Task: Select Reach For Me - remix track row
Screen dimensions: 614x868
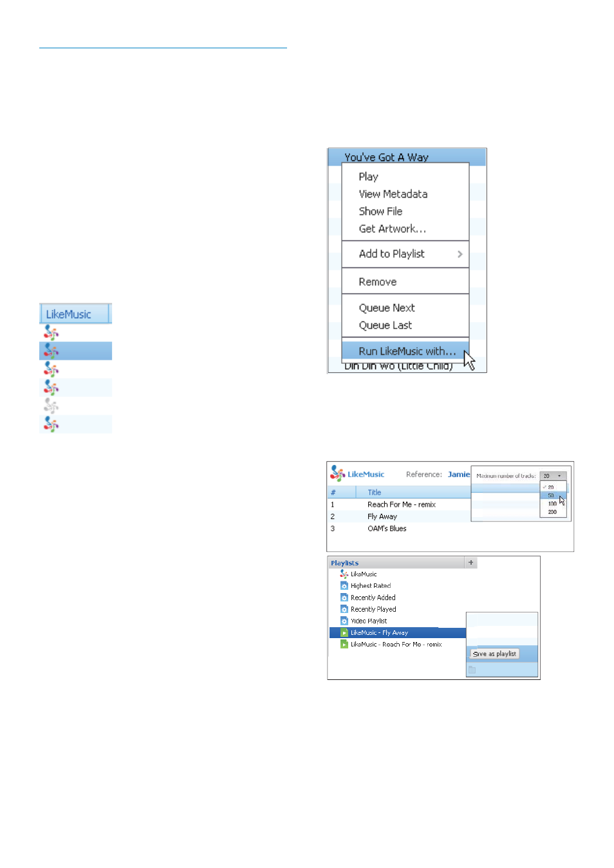Action: [x=400, y=505]
